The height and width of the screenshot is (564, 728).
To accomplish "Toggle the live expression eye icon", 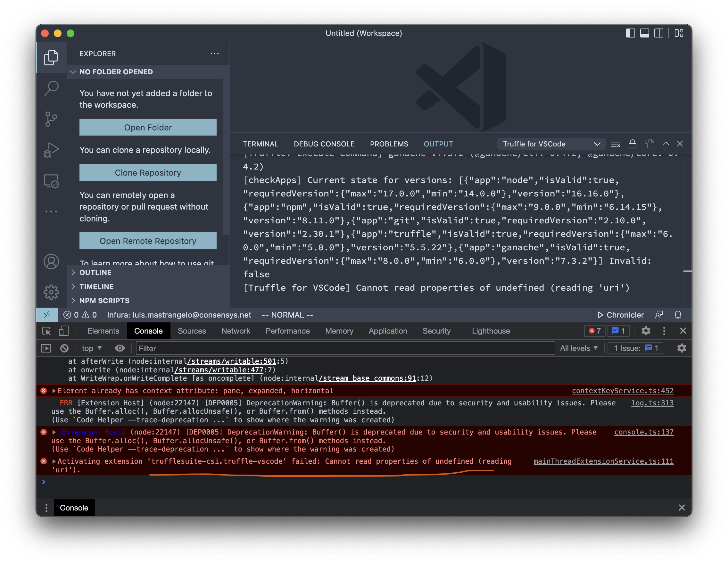I will 120,348.
